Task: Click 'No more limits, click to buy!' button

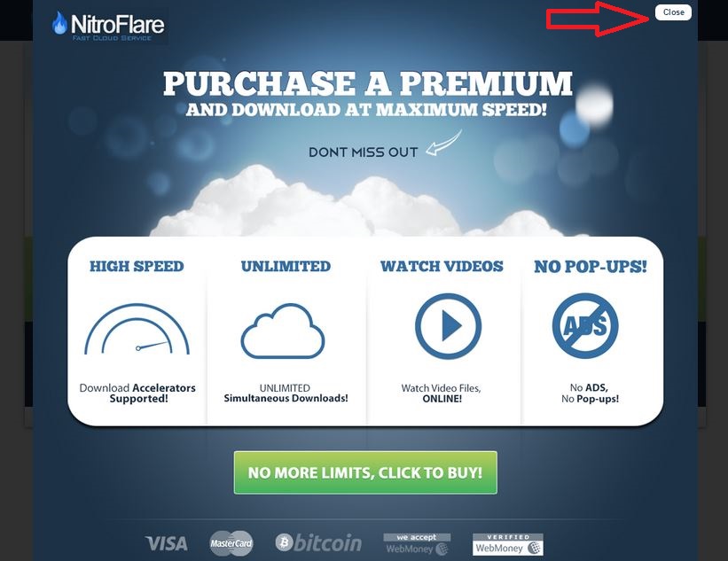Action: [x=365, y=472]
